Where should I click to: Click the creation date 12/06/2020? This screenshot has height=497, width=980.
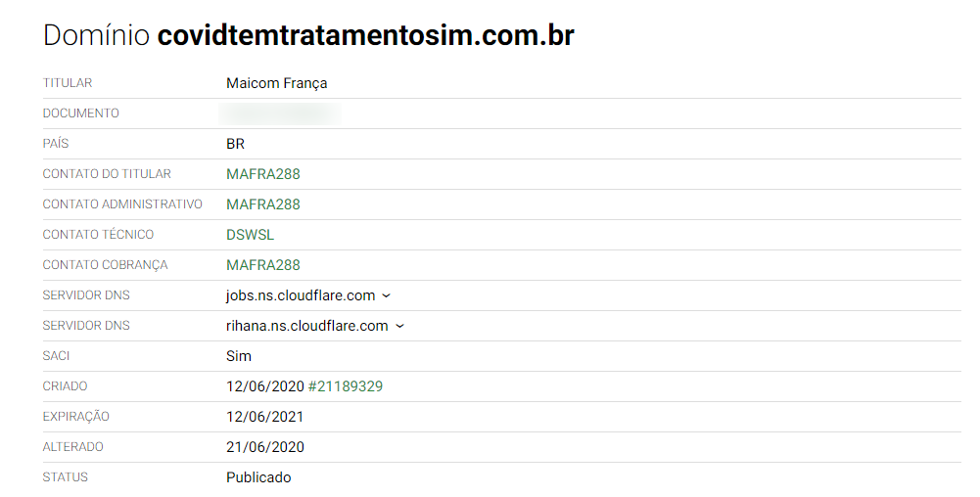(x=265, y=386)
